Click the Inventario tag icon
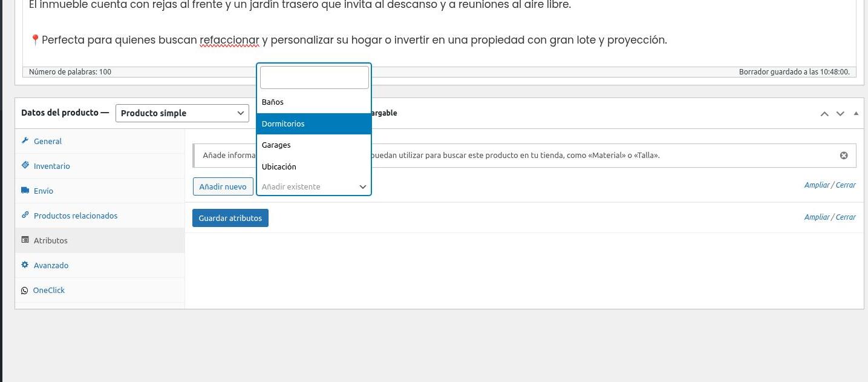The image size is (868, 382). [25, 165]
